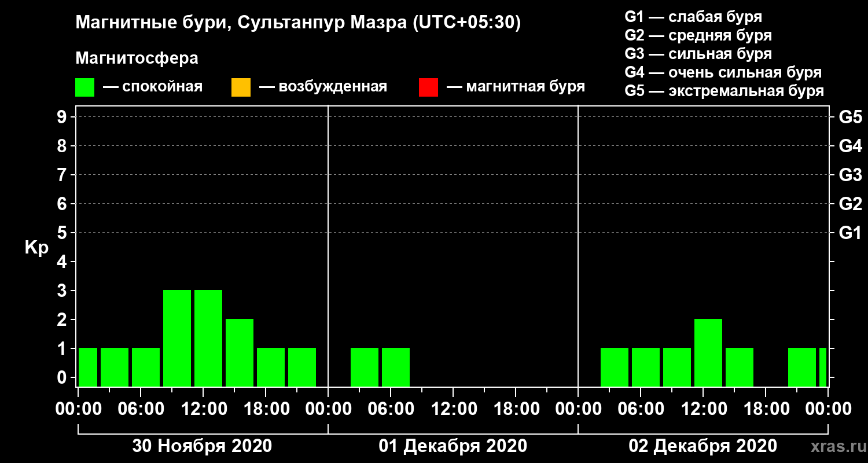Click the Kp 2 bar on 02 Декабря
Viewport: 868px width, 463px height.
tap(708, 352)
